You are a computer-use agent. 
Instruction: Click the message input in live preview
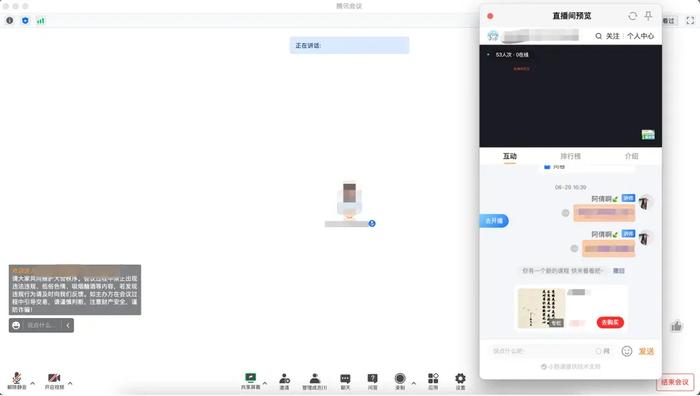tap(540, 351)
